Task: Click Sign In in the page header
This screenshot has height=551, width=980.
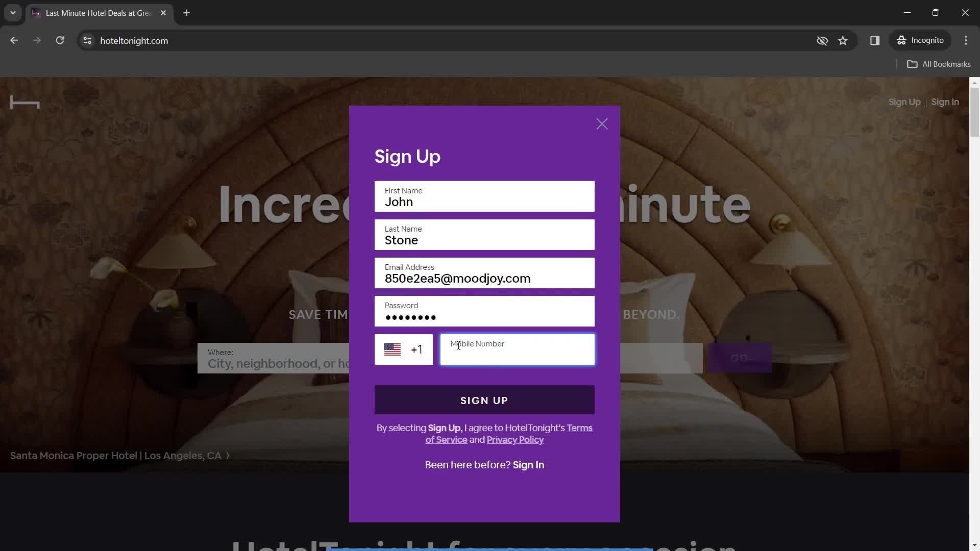Action: coord(945,102)
